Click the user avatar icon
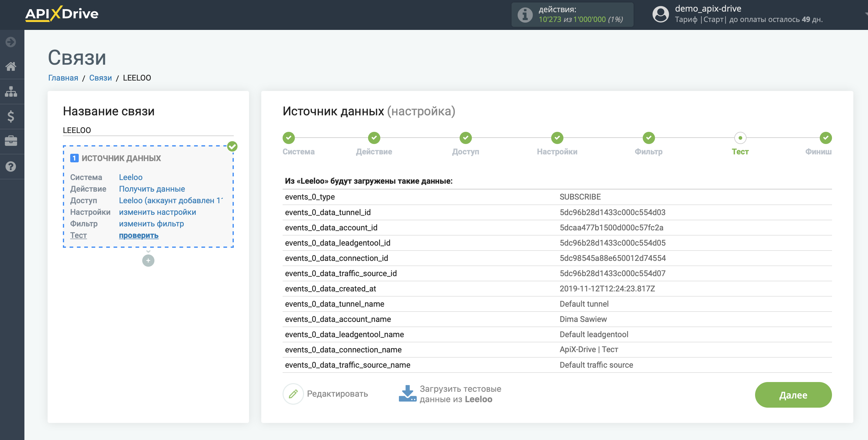 pos(660,14)
